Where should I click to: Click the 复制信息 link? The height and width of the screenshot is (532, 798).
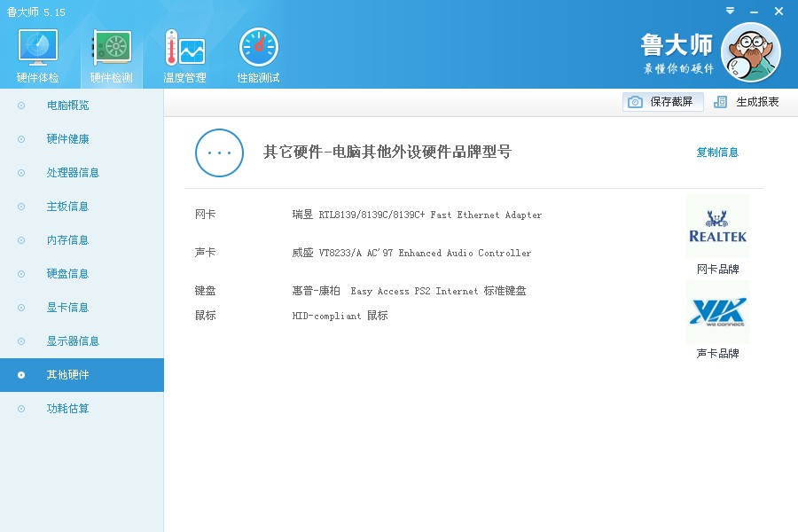717,153
